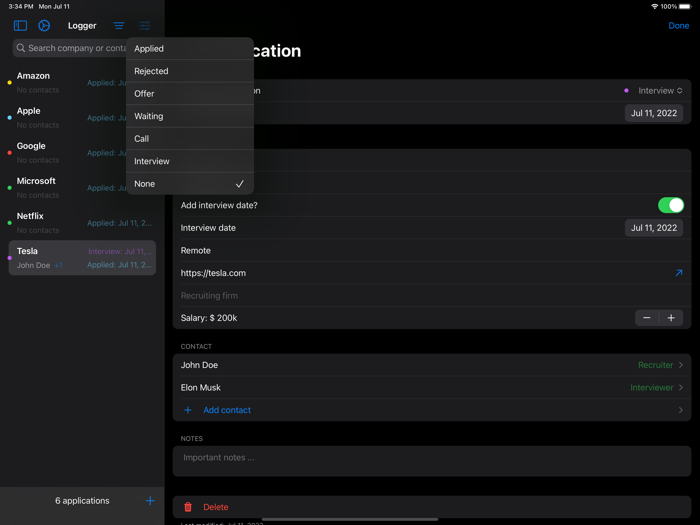The width and height of the screenshot is (700, 525).
Task: Check the Wi-Fi icon in status bar
Action: [x=654, y=6]
